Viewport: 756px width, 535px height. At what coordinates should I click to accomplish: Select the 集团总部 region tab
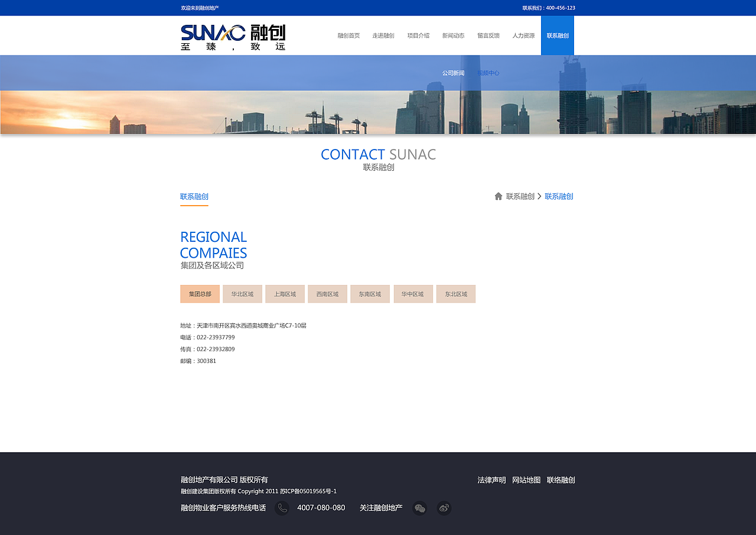(x=200, y=294)
